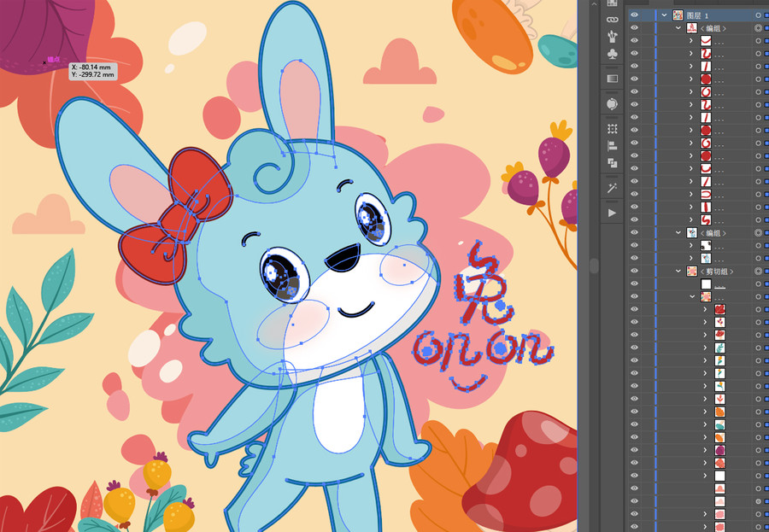Click target circle of second <编组> row
Image resolution: width=769 pixels, height=532 pixels.
click(758, 232)
